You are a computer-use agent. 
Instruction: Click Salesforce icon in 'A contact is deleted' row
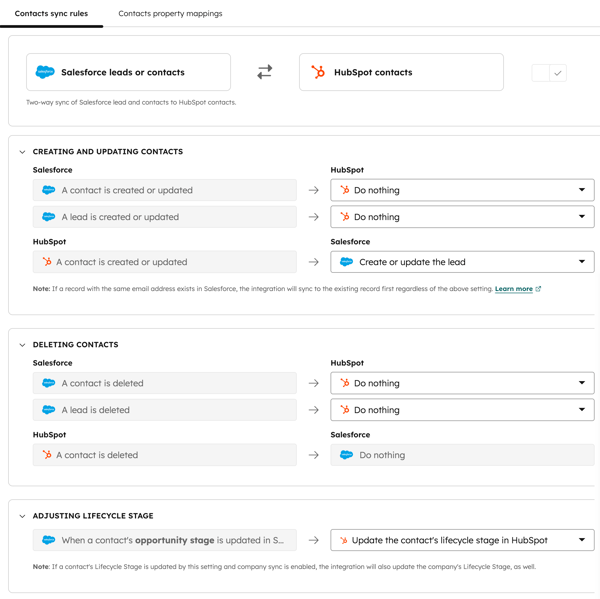coord(49,383)
